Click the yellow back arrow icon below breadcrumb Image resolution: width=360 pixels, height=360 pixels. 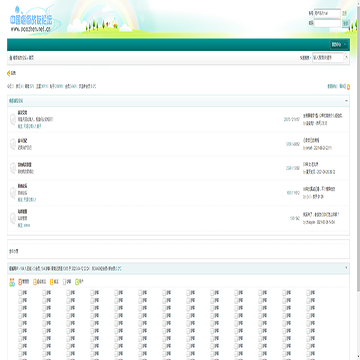[x=9, y=73]
